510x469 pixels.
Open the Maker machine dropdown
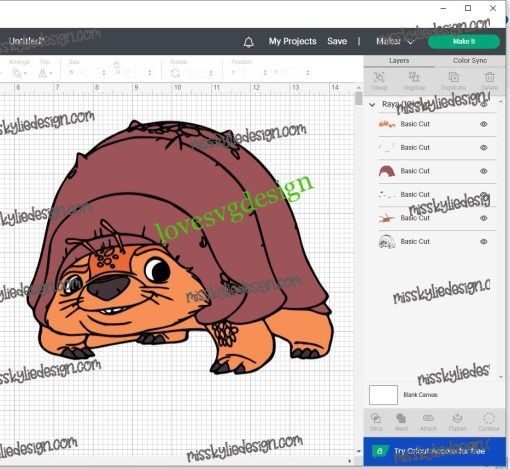pyautogui.click(x=395, y=41)
